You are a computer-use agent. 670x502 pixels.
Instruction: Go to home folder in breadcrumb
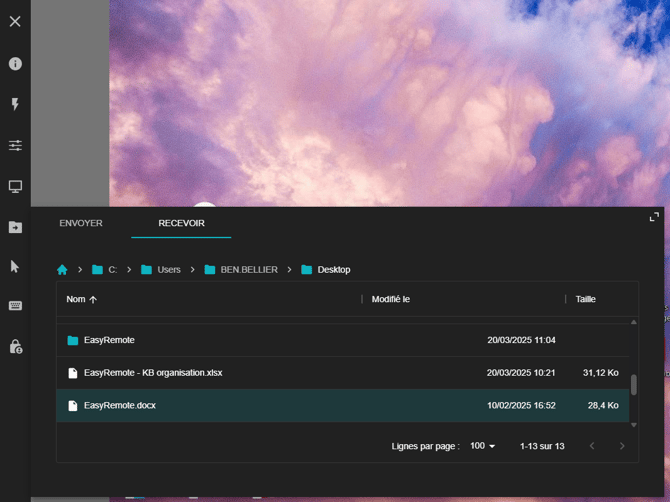62,270
